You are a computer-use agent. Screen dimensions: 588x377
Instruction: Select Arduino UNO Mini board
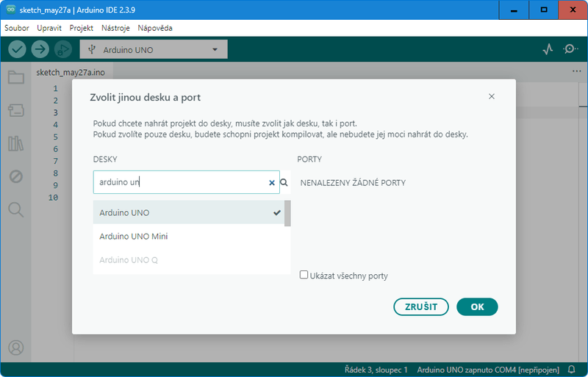(x=189, y=237)
